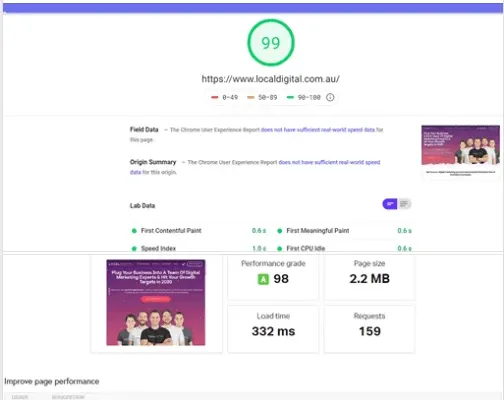Click the First Contentful Paint label

171,231
